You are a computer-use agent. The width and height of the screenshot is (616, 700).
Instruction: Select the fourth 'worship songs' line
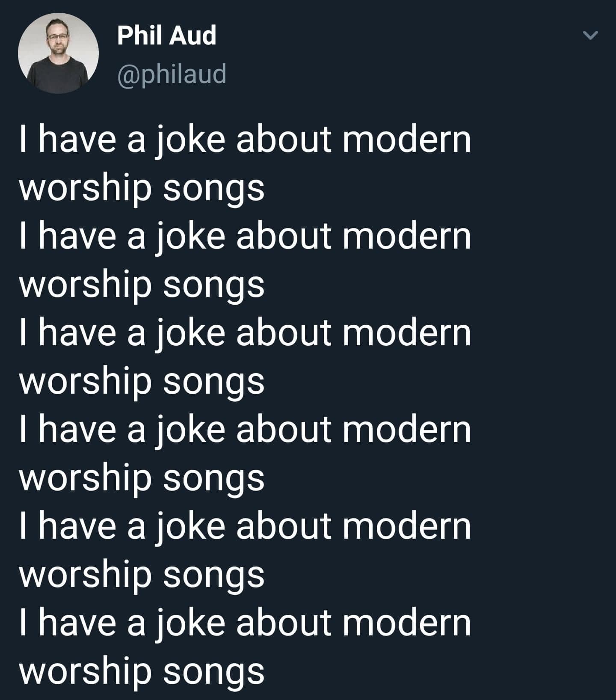pos(142,478)
